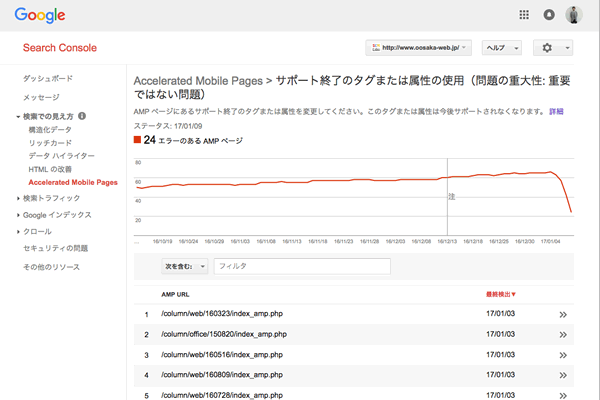
Task: Sort by the 最終検出 column header
Action: pos(501,294)
